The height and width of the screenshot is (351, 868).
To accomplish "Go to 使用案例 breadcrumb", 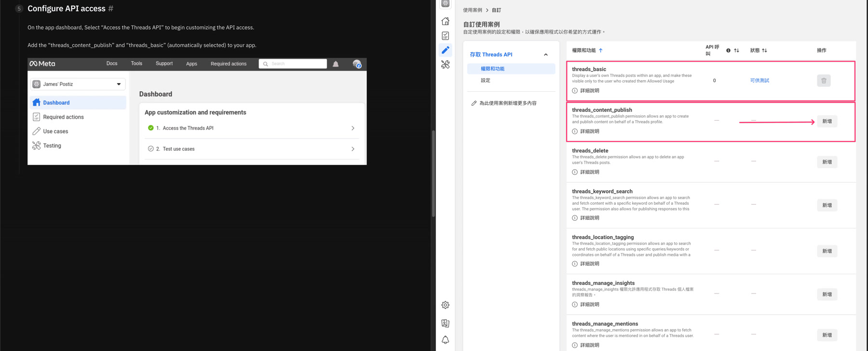I will (x=473, y=10).
